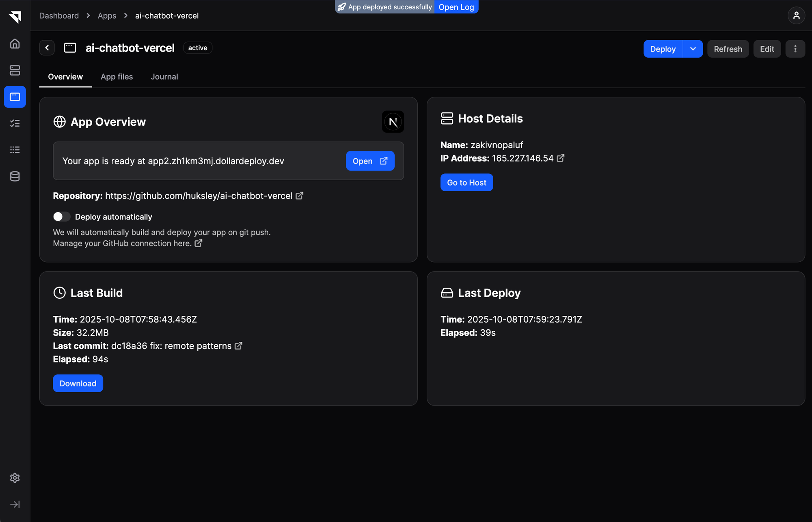Switch to the Journal tab
Screen dimensions: 812x522
[164, 77]
